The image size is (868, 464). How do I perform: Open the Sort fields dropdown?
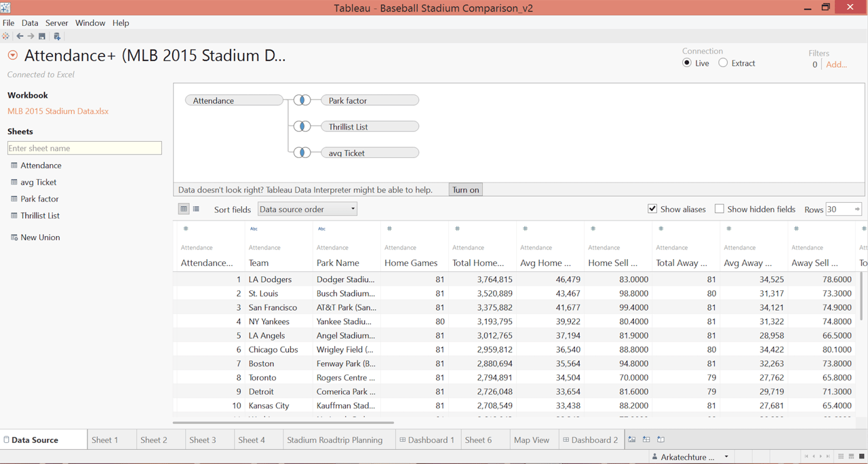pos(307,209)
